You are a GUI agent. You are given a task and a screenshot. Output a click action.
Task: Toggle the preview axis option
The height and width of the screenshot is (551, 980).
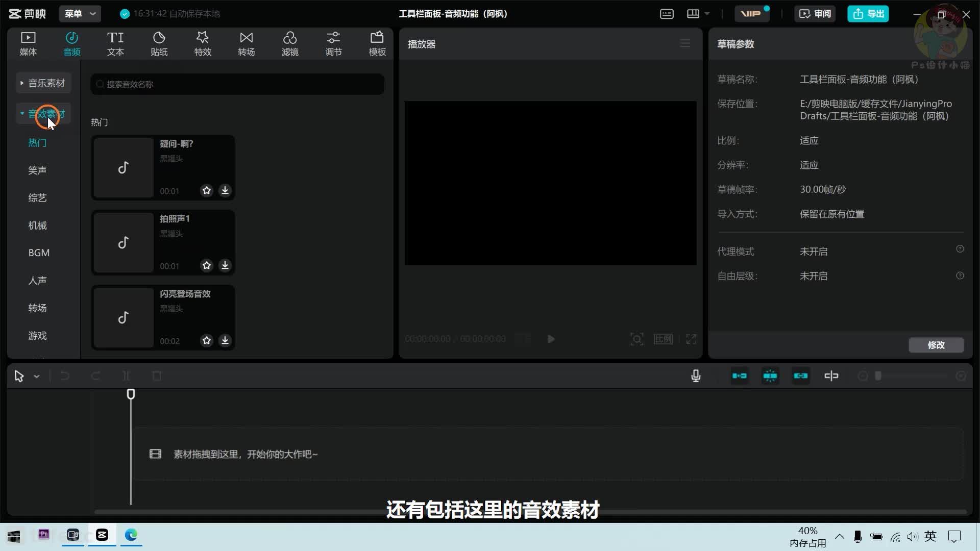click(x=831, y=376)
